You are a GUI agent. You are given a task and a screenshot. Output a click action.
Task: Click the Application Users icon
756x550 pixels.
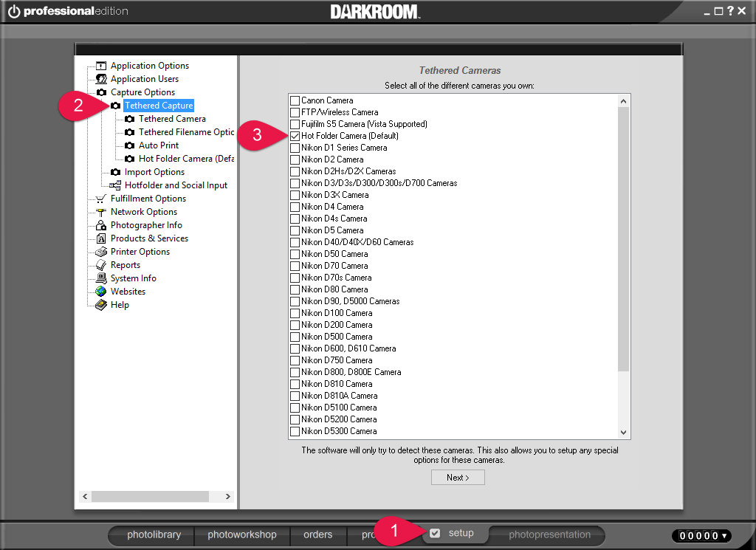100,78
